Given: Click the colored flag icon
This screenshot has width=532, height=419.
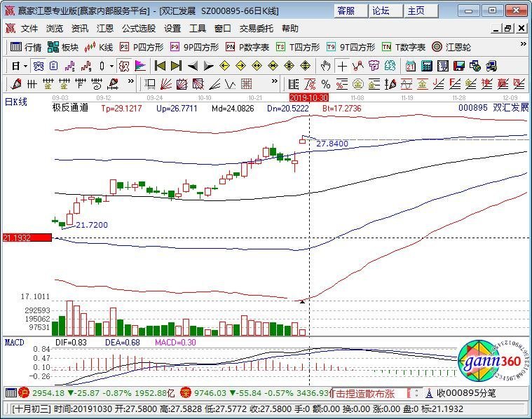Looking at the screenshot, I should coord(140,66).
